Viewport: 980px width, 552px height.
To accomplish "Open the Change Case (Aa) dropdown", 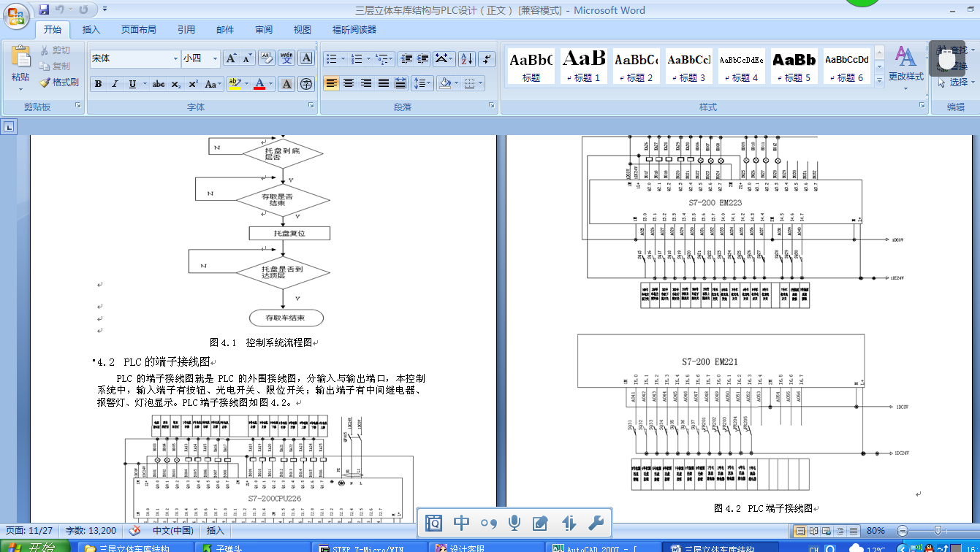I will pos(213,84).
